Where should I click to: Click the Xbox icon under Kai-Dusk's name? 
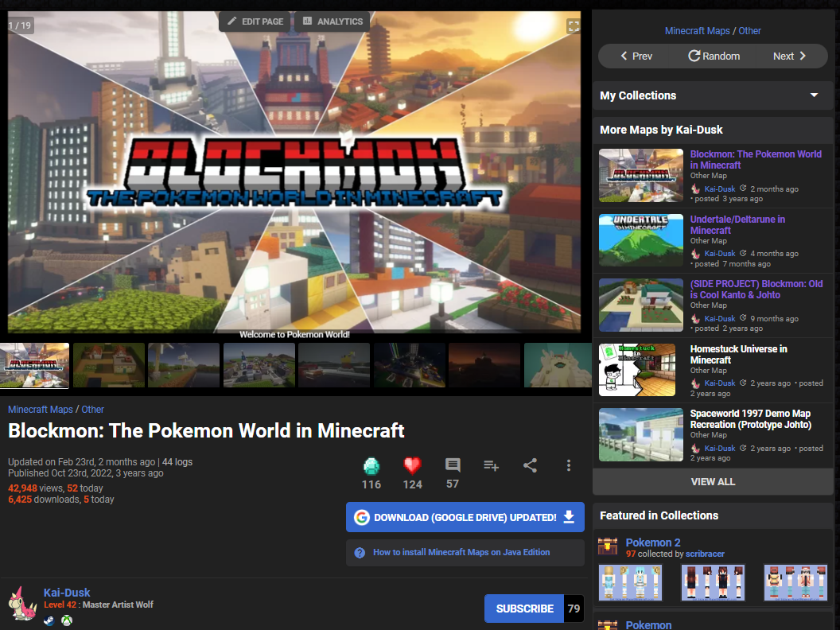coord(67,620)
